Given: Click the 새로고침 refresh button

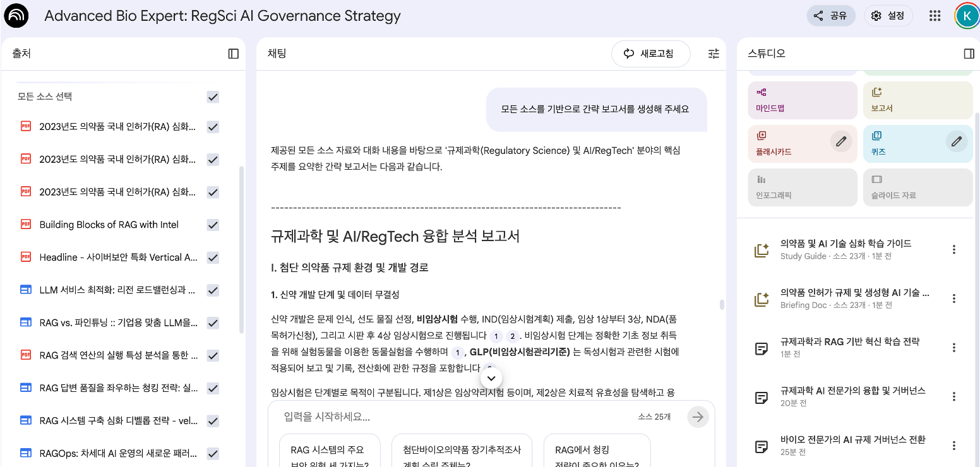Looking at the screenshot, I should coord(650,54).
